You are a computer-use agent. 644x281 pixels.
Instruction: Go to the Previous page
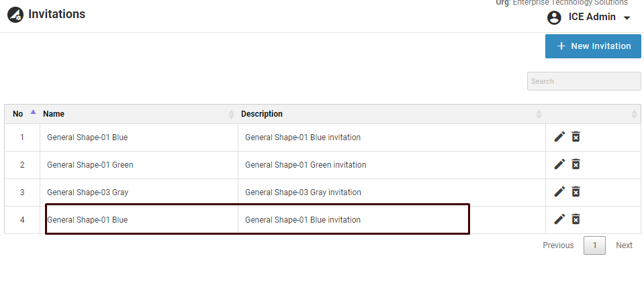(558, 245)
